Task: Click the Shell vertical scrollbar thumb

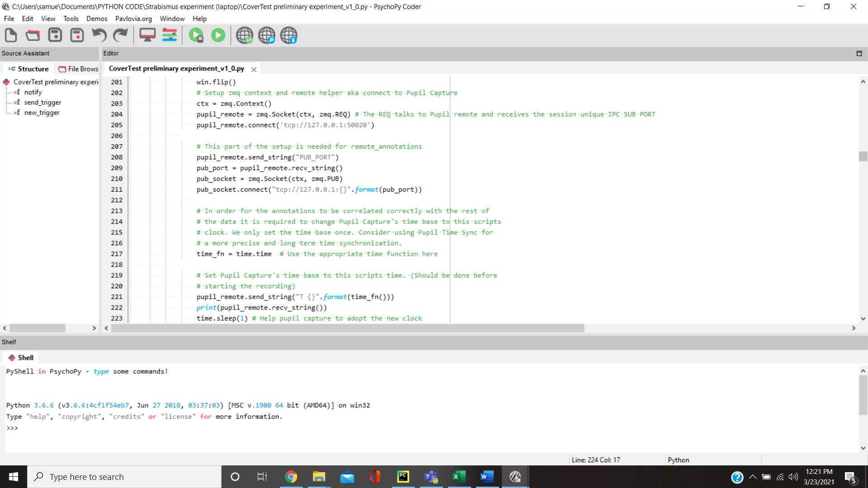Action: pos(863,394)
